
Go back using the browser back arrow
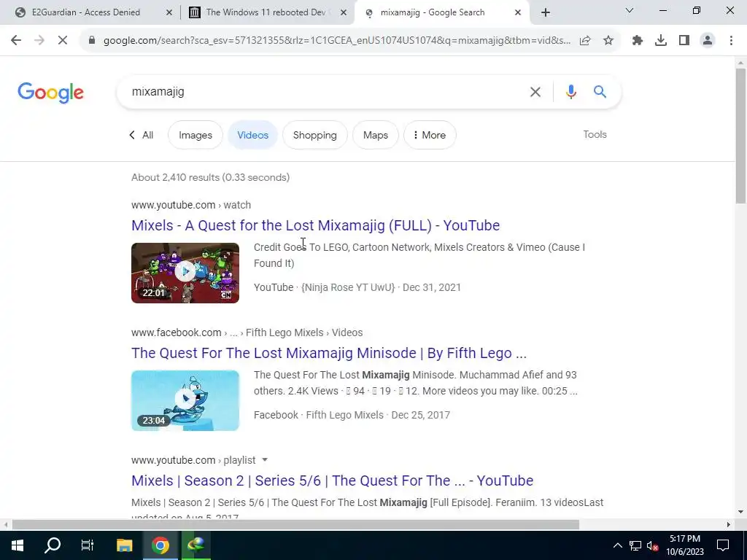[16, 41]
